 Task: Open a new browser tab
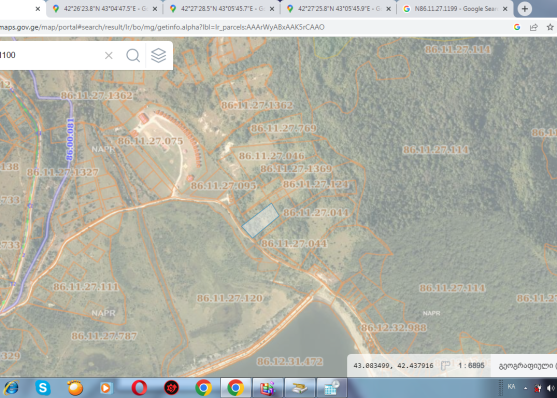coord(525,9)
